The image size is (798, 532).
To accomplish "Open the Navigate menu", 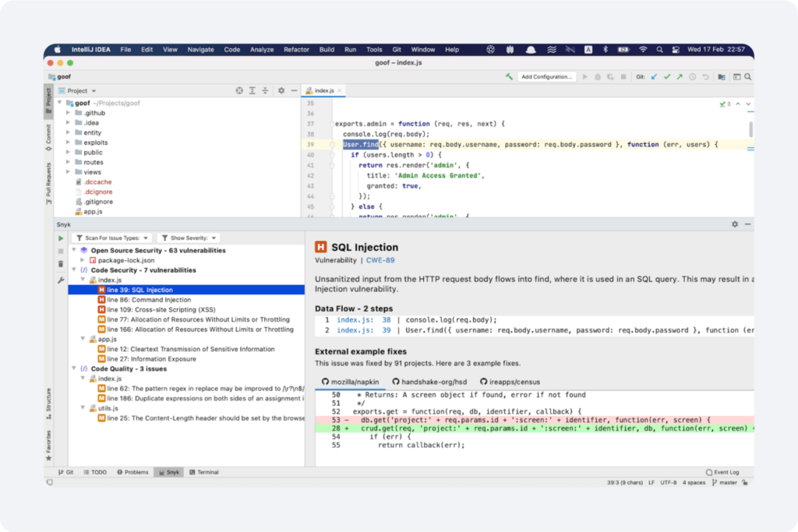I will click(200, 50).
